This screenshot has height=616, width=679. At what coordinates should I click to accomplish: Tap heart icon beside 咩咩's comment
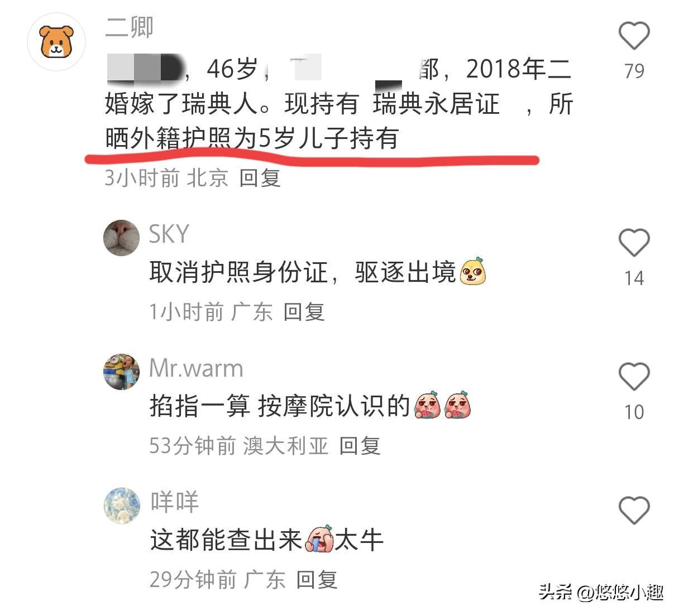[634, 511]
